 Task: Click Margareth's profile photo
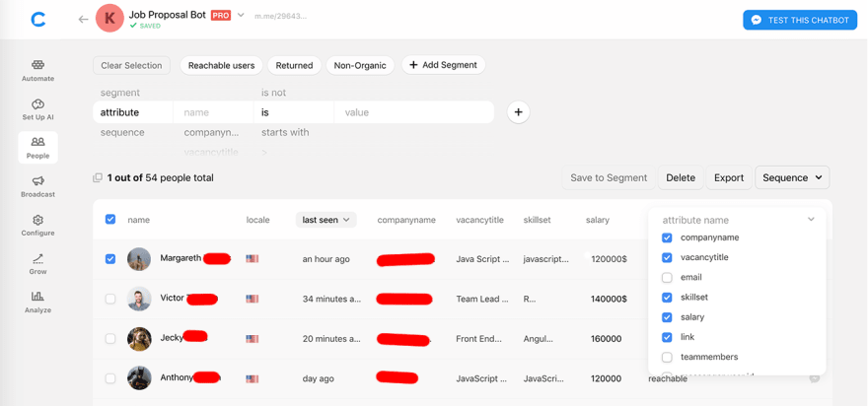pyautogui.click(x=139, y=259)
